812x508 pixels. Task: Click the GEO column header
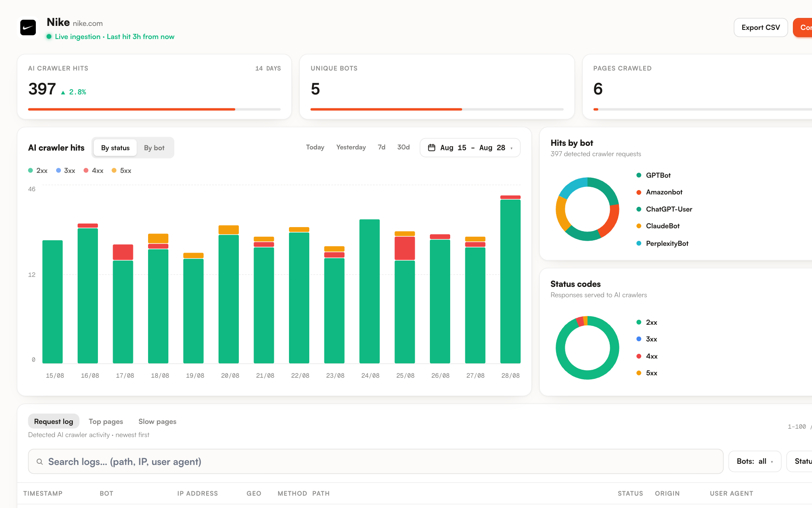point(254,493)
